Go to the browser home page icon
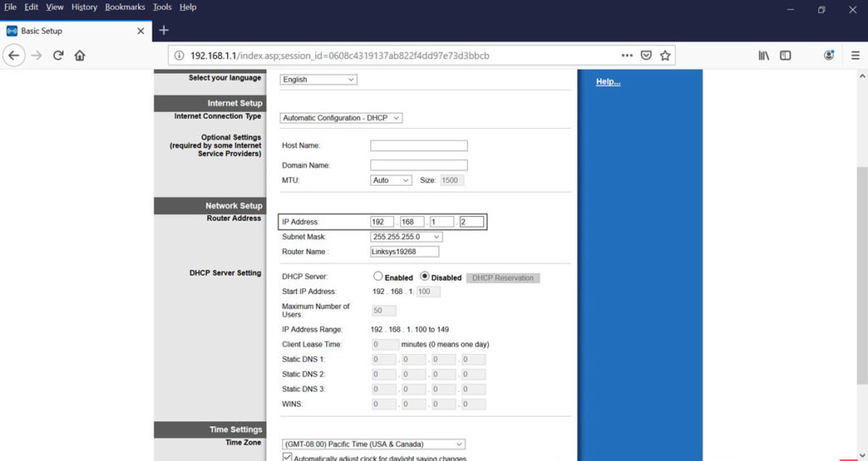The width and height of the screenshot is (868, 461). coord(80,55)
